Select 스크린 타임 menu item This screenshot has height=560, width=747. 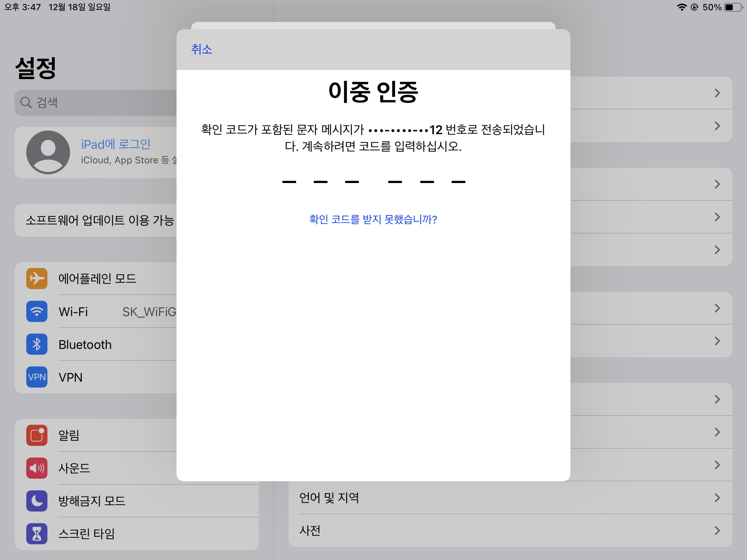pos(87,534)
